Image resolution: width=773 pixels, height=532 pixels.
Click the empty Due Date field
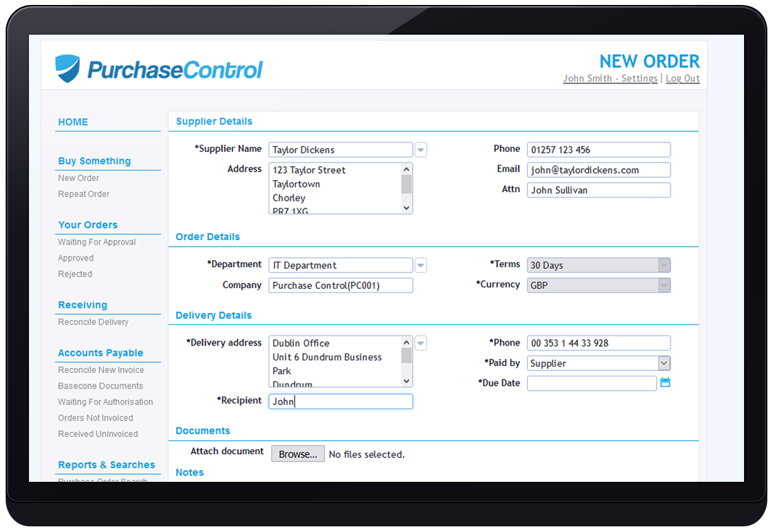pos(591,383)
